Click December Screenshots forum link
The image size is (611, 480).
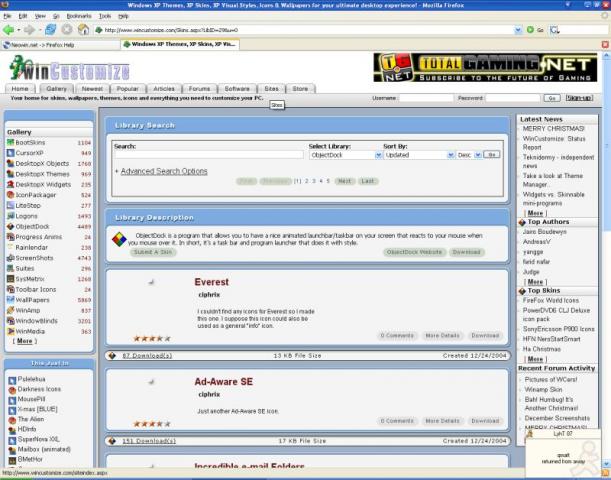557,418
